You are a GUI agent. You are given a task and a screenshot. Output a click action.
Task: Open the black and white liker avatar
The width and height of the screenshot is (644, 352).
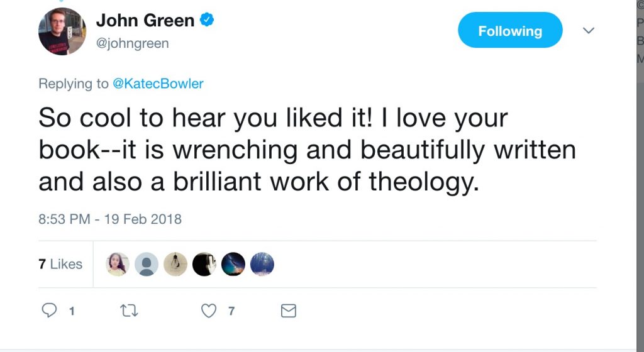click(x=204, y=264)
